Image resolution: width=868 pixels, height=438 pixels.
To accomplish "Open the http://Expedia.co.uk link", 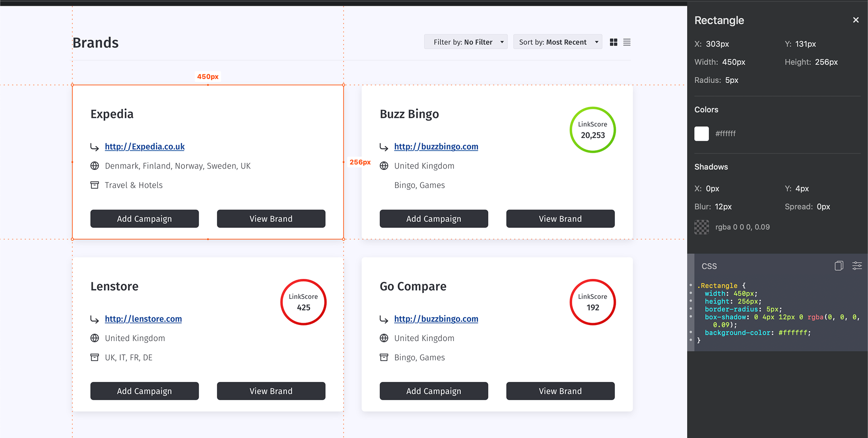I will point(145,146).
